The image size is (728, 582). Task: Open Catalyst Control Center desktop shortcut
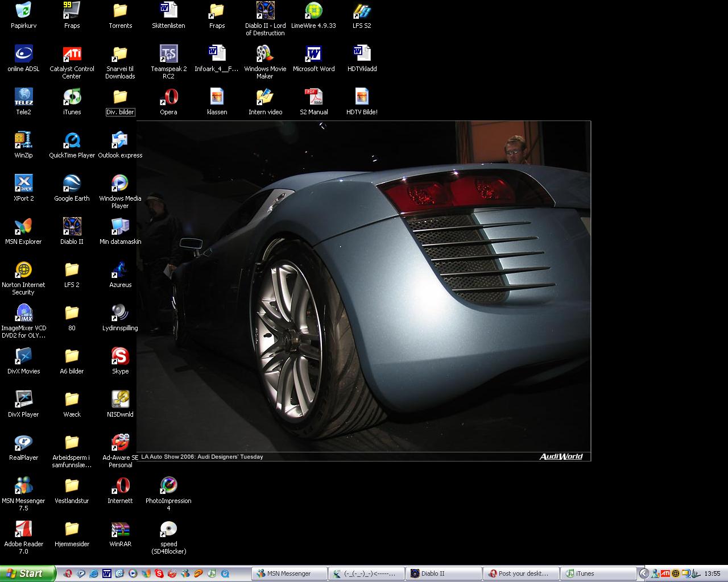click(72, 54)
